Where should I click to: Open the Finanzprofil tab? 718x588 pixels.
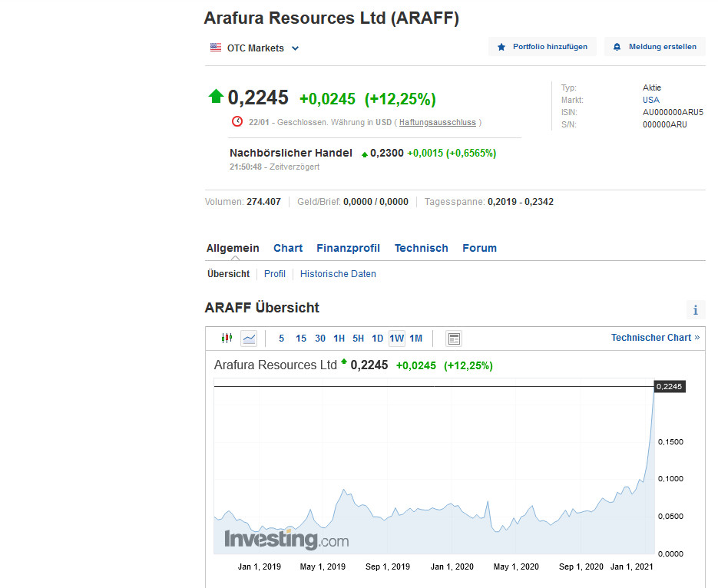tap(348, 248)
